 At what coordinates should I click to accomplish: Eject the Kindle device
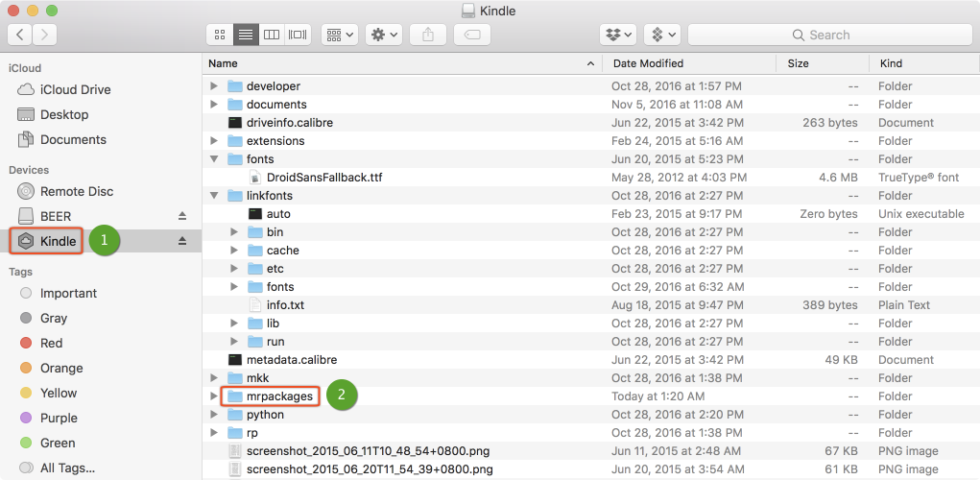(182, 241)
